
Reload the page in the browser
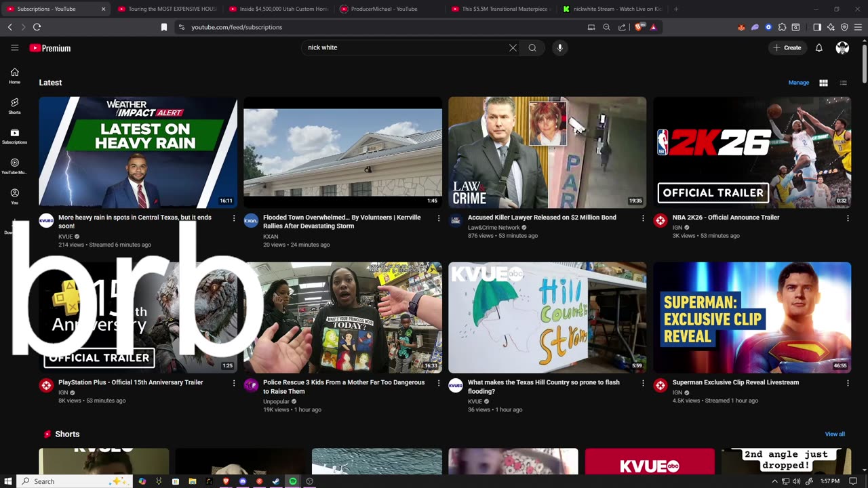pos(37,27)
